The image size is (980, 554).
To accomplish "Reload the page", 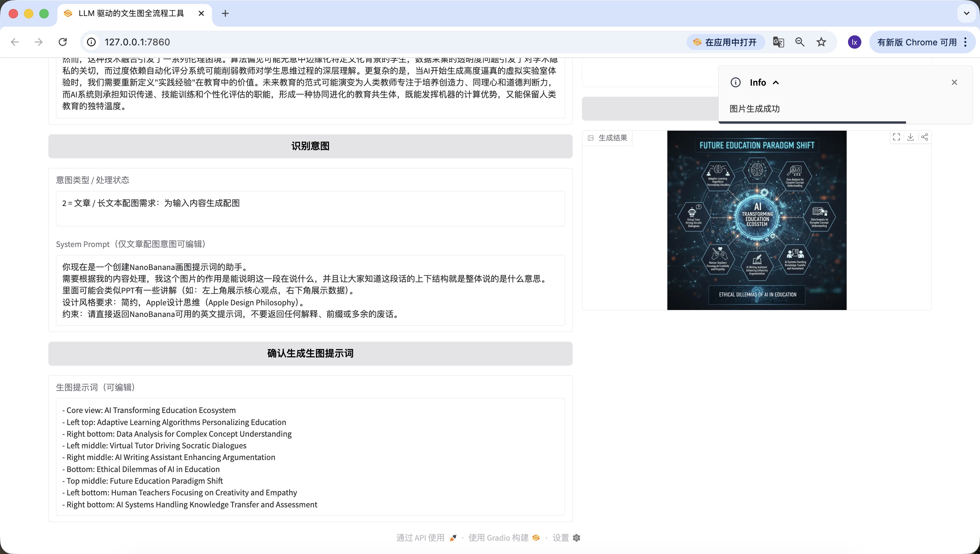I will (63, 42).
